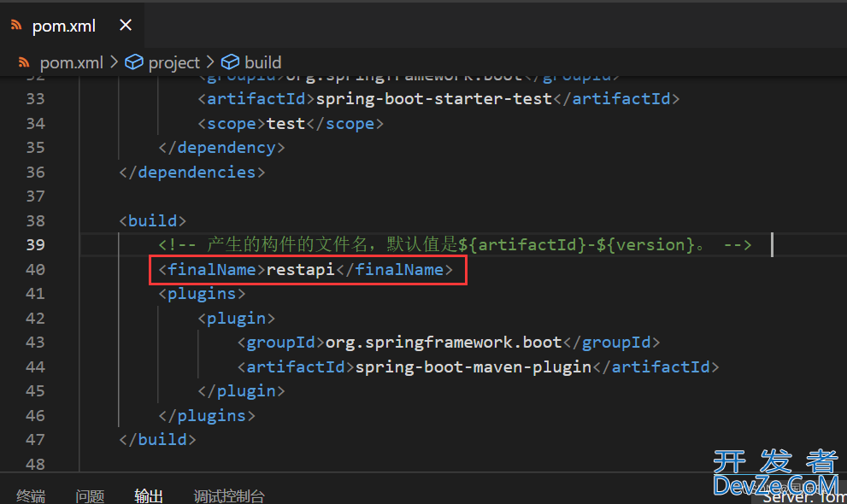Click line number 33 in gutter
This screenshot has height=504, width=847.
pos(36,99)
